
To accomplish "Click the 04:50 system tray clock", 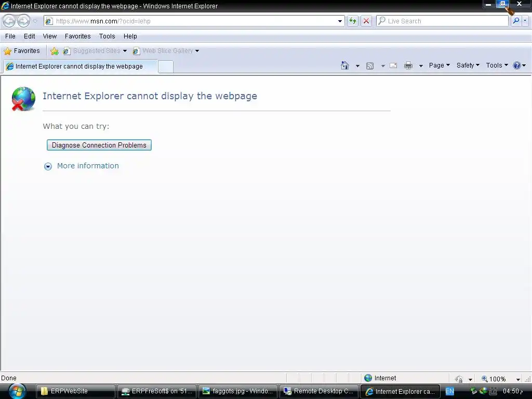I will 512,391.
